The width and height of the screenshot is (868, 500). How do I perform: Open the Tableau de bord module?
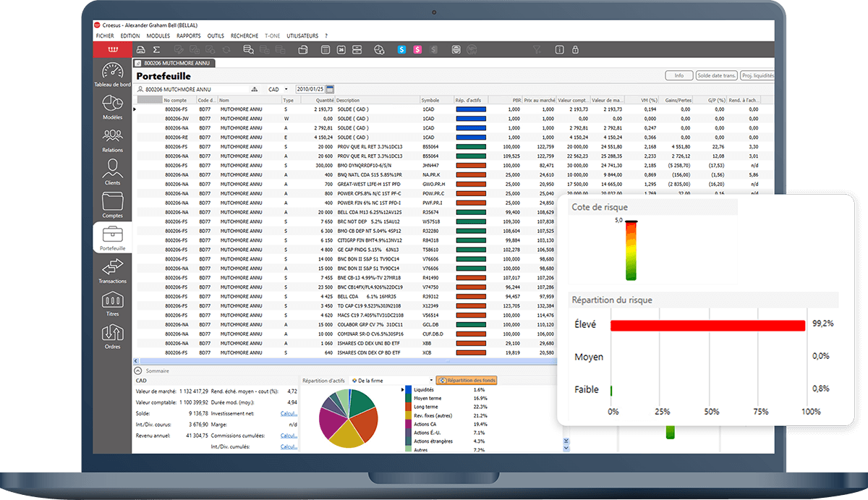pos(112,75)
